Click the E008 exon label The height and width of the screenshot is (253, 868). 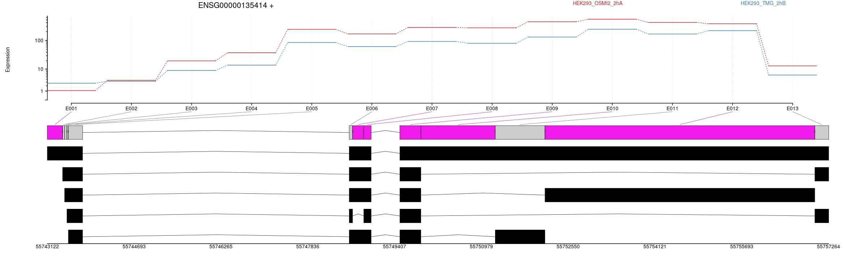[492, 108]
